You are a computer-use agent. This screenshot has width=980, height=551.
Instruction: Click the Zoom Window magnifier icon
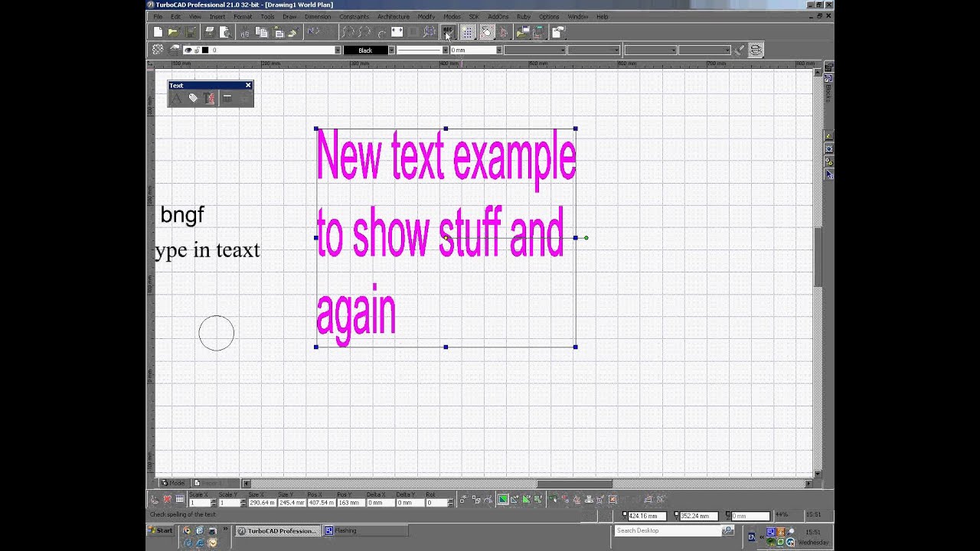tap(430, 32)
